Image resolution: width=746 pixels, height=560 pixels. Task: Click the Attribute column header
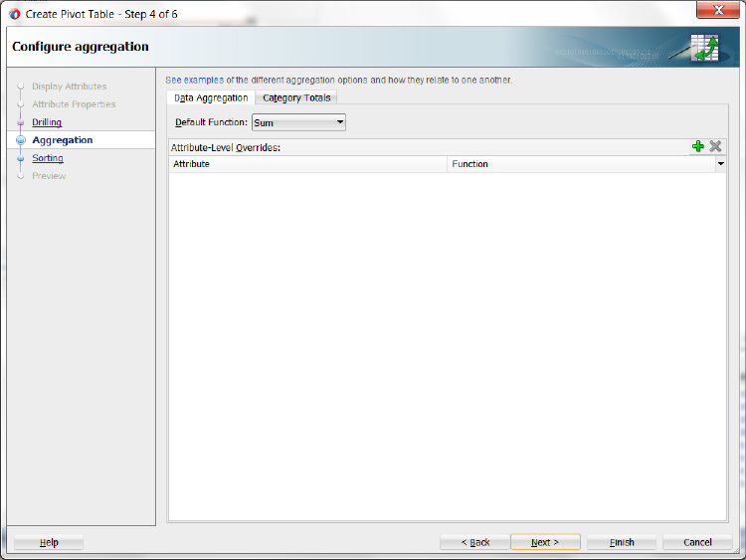pos(307,164)
